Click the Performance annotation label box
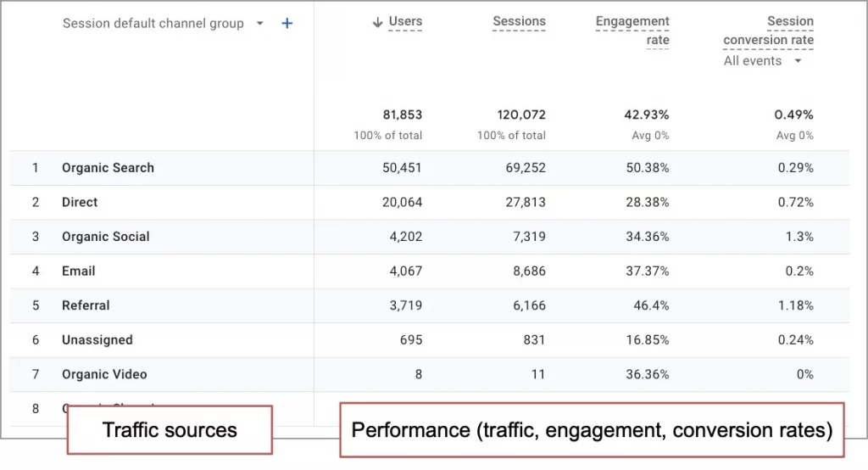 click(592, 430)
